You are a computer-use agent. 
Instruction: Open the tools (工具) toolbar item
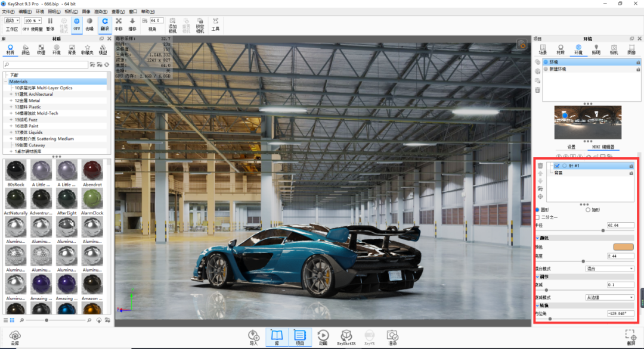pyautogui.click(x=215, y=24)
